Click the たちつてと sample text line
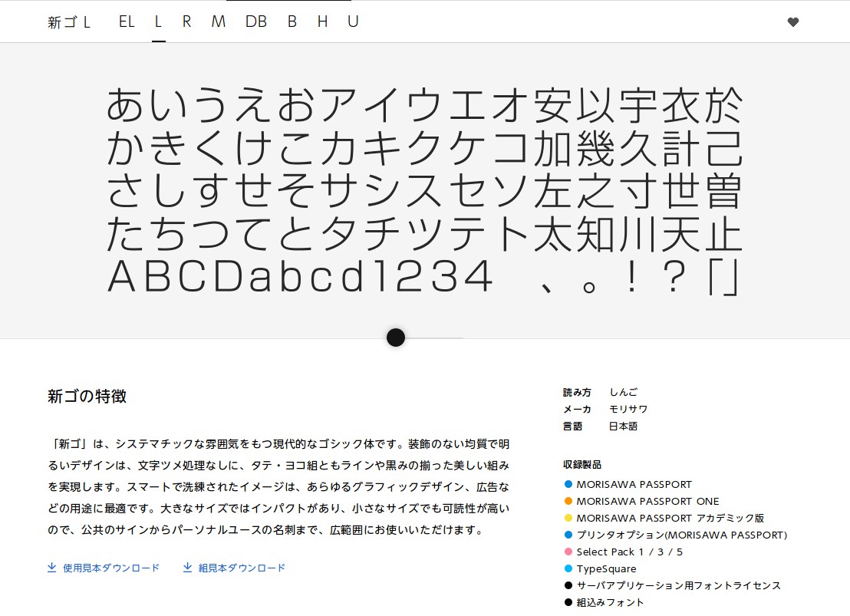The image size is (850, 616). [424, 234]
